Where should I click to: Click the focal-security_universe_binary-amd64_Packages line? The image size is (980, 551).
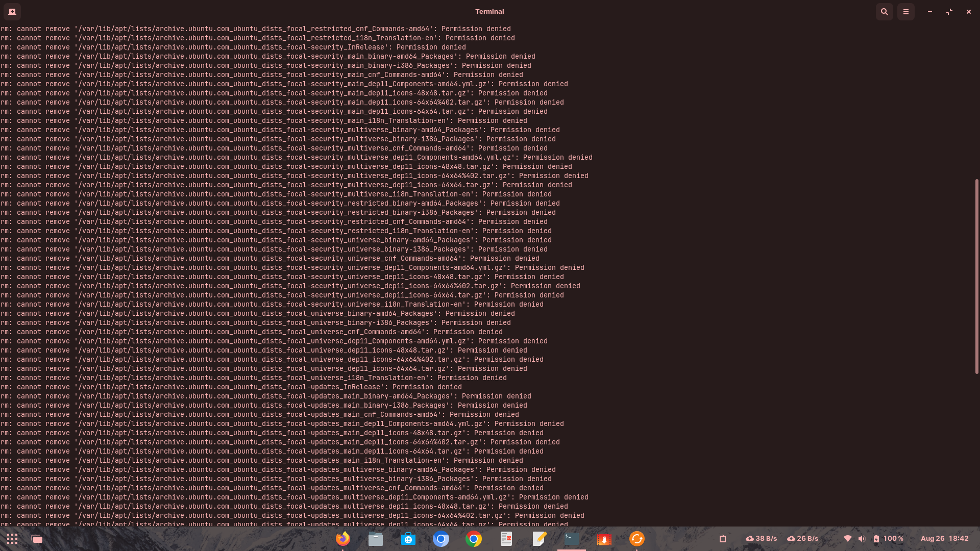pos(276,240)
